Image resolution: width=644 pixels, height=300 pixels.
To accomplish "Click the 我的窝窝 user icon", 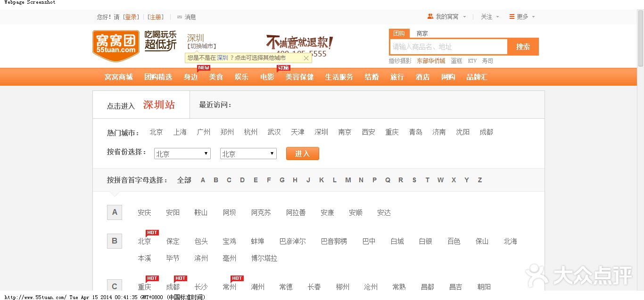I will pos(430,16).
